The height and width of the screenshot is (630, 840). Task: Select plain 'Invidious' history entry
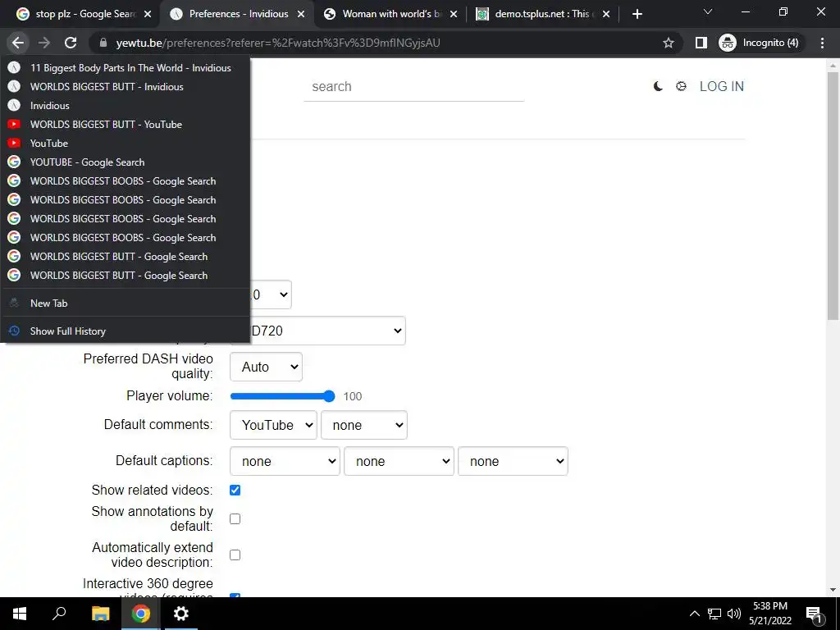click(x=126, y=106)
